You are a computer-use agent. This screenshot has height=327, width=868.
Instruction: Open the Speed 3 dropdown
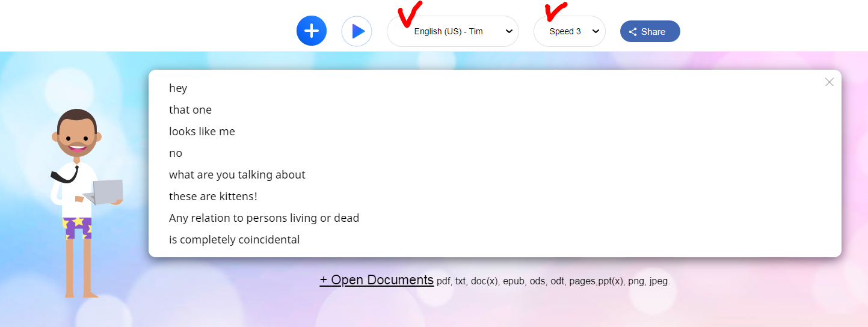tap(570, 31)
